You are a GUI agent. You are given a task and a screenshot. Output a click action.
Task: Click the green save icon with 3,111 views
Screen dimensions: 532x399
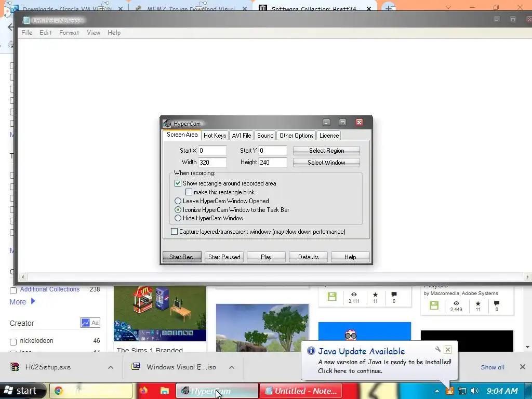click(x=332, y=297)
